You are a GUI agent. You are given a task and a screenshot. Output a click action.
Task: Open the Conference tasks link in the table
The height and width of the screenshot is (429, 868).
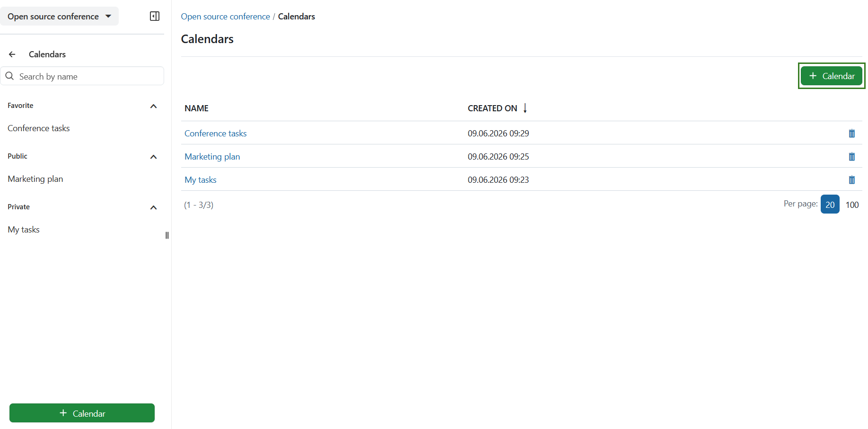pos(216,134)
